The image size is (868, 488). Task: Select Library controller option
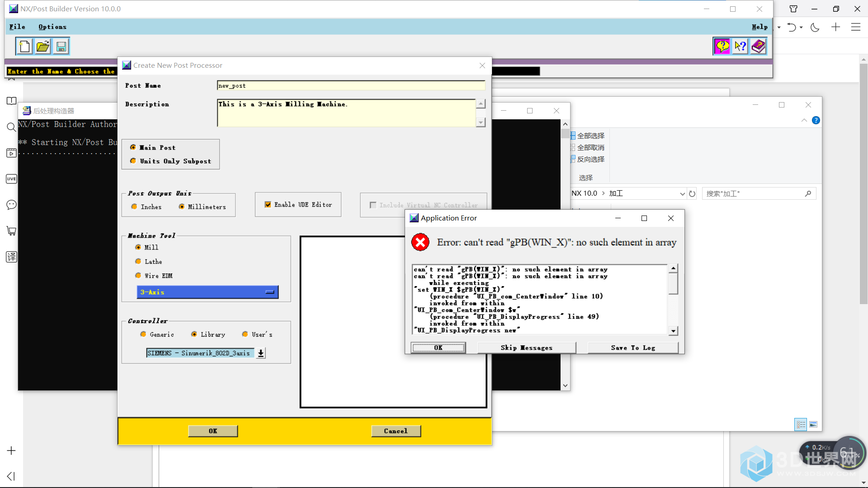(x=193, y=334)
